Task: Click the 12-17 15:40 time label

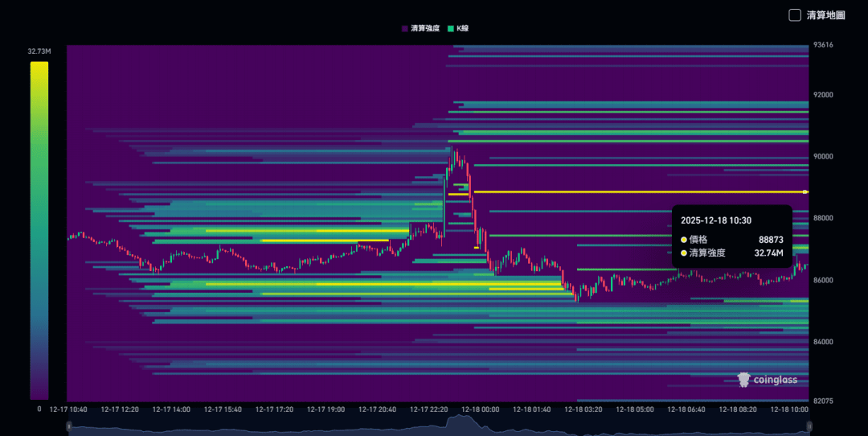Action: click(223, 409)
